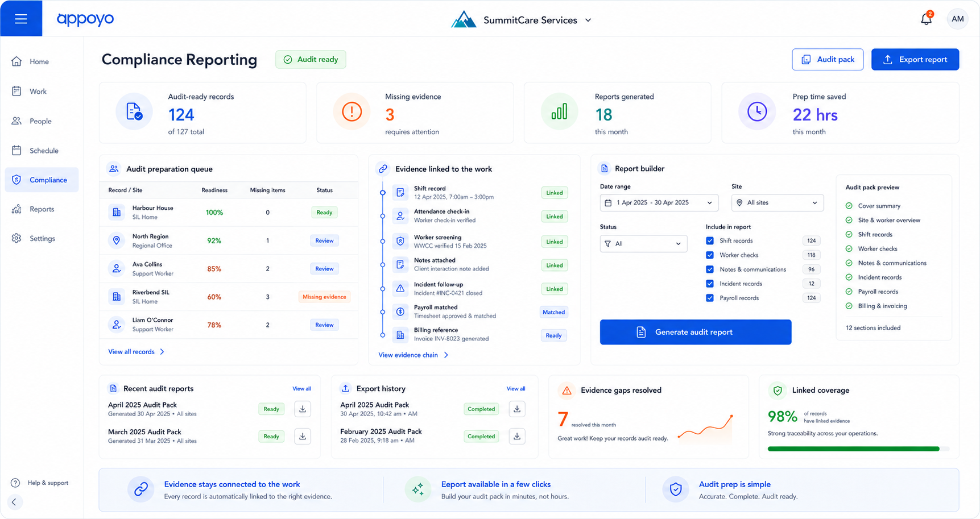Download the March 2025 Audit Pack report
Screen dimensions: 980x519
coord(303,436)
